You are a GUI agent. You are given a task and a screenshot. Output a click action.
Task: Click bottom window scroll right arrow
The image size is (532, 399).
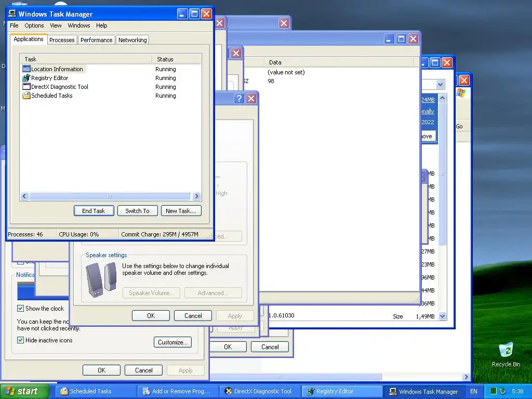[466, 377]
